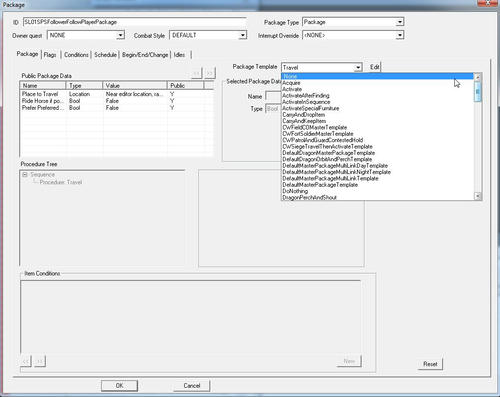Click the OK button
This screenshot has width=500, height=397.
pyautogui.click(x=119, y=386)
